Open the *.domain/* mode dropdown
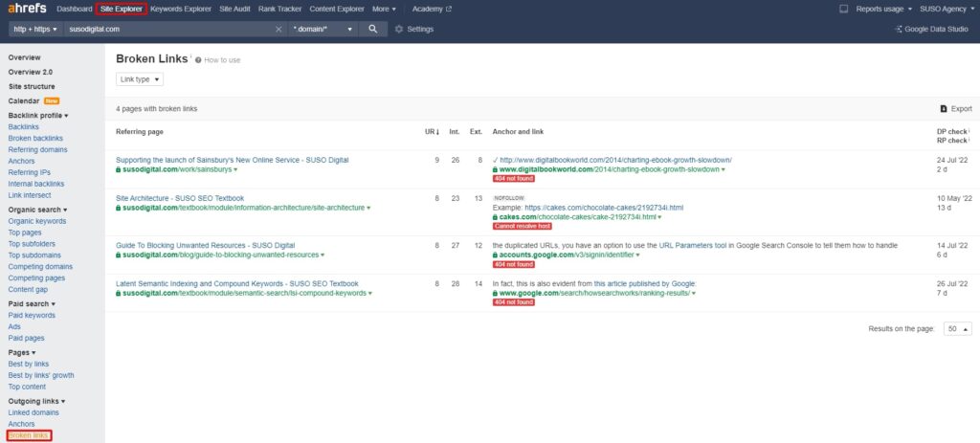980x443 pixels. point(323,29)
